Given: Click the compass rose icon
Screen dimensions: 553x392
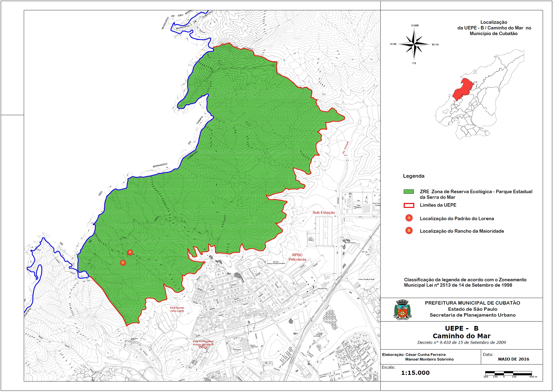Looking at the screenshot, I should (414, 44).
